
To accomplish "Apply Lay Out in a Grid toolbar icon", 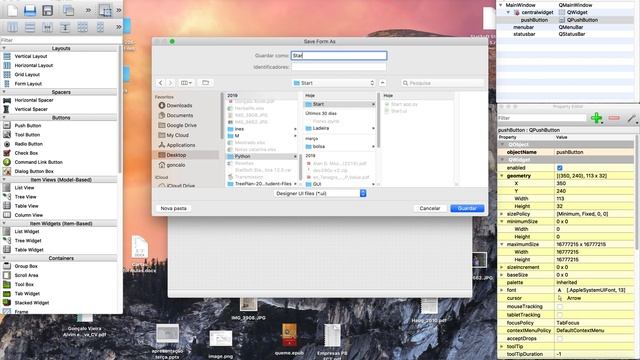I will tap(82, 27).
